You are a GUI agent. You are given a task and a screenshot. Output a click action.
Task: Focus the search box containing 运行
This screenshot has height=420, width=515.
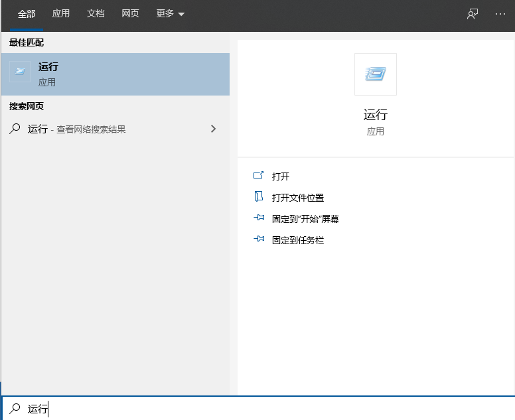tap(265, 409)
